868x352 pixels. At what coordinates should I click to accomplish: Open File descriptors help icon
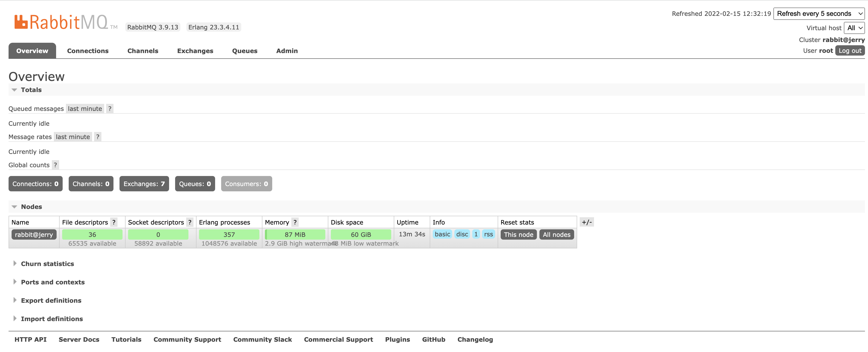tap(114, 222)
